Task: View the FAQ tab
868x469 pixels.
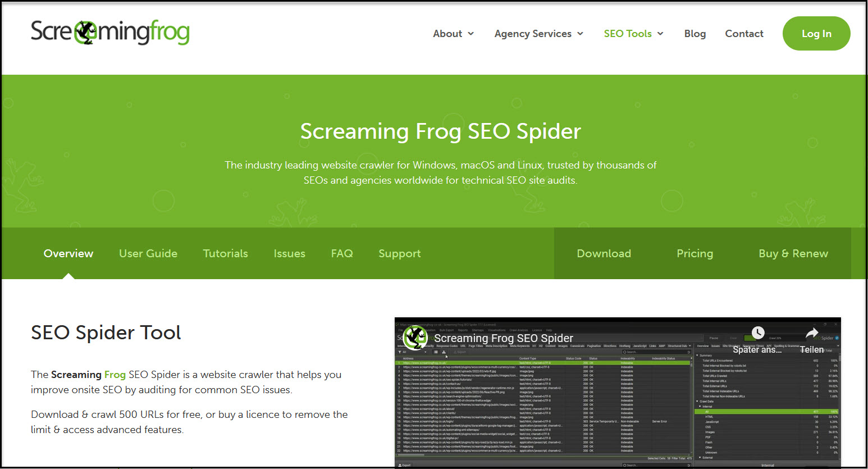Action: pyautogui.click(x=342, y=253)
